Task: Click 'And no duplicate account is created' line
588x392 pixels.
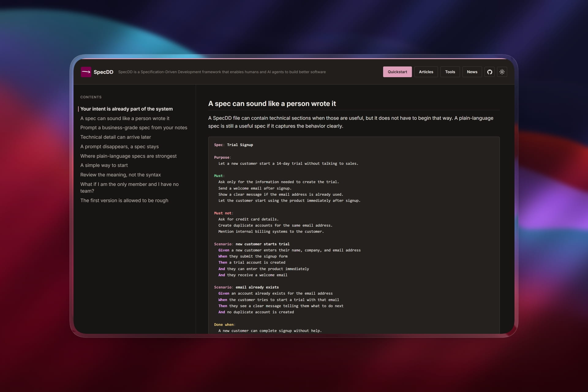Action: point(256,312)
